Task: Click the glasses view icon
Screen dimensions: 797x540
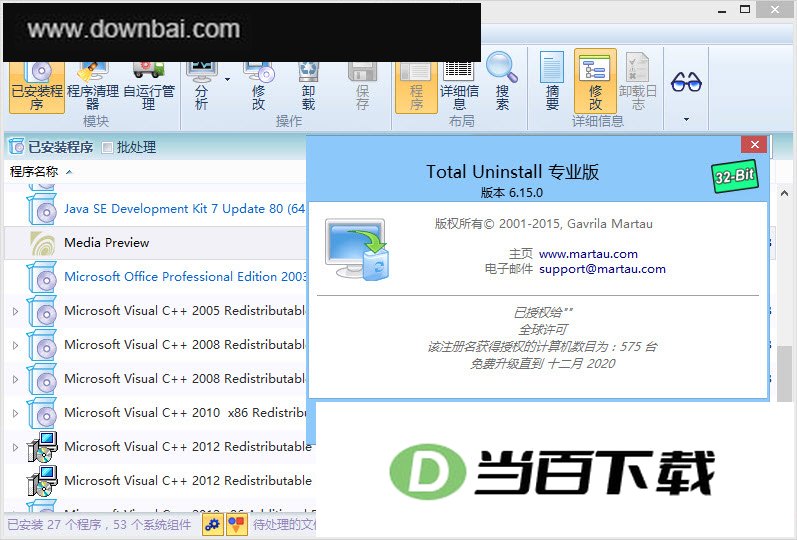Action: [686, 81]
